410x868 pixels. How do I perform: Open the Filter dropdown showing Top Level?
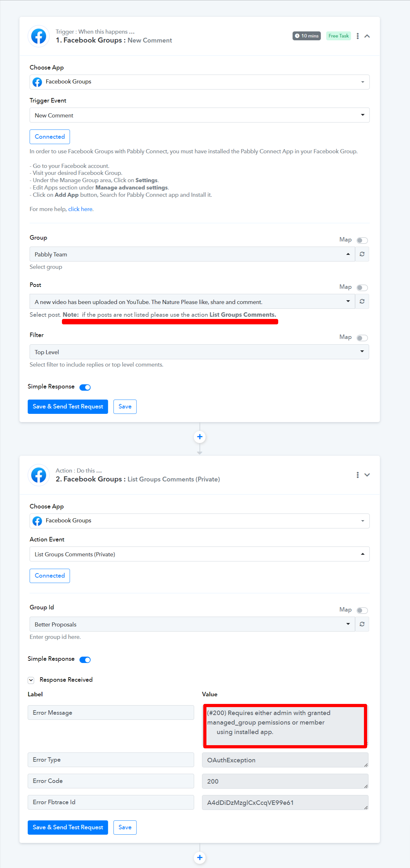click(199, 352)
